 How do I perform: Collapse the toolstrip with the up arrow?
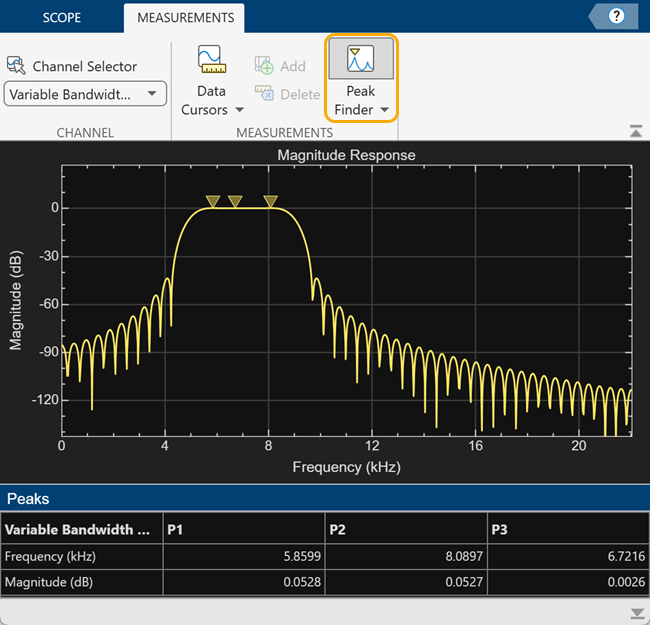pos(635,131)
